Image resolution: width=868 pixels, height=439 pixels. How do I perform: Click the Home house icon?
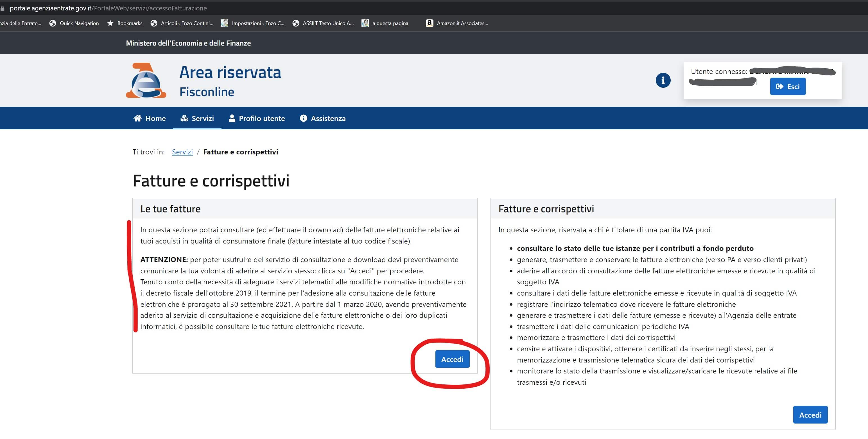pyautogui.click(x=137, y=118)
